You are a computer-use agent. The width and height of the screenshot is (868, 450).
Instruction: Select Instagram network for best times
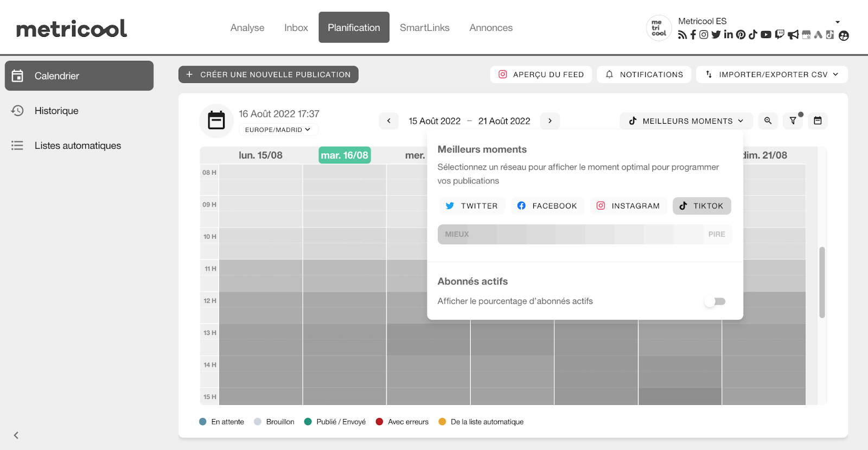pos(628,206)
